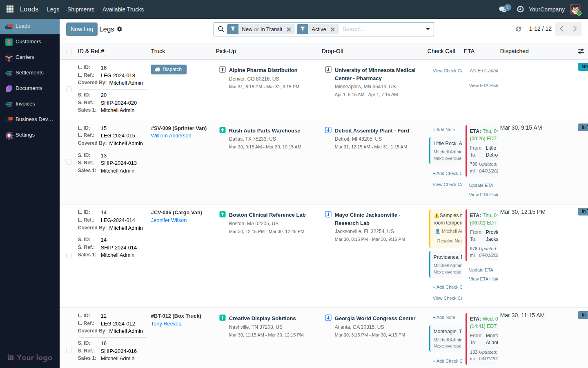
Task: Check the row for LEG-2024-014
Action: click(x=69, y=256)
